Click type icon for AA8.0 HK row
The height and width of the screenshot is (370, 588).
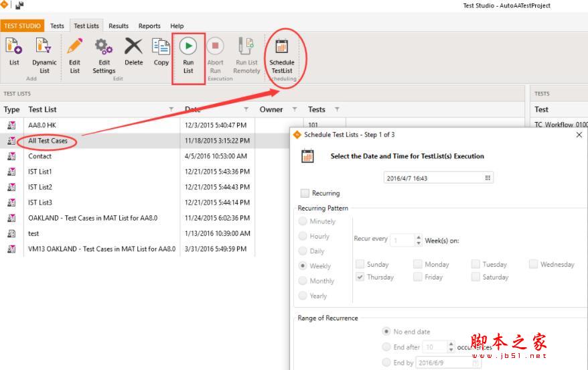(x=11, y=125)
